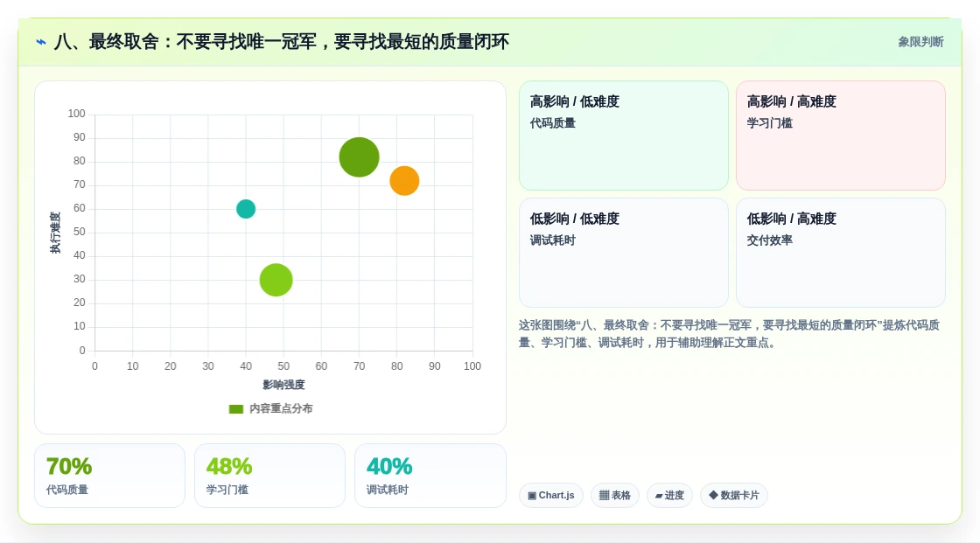Click the blue lightning icon beside the title
This screenshot has width=980, height=543.
click(x=41, y=42)
